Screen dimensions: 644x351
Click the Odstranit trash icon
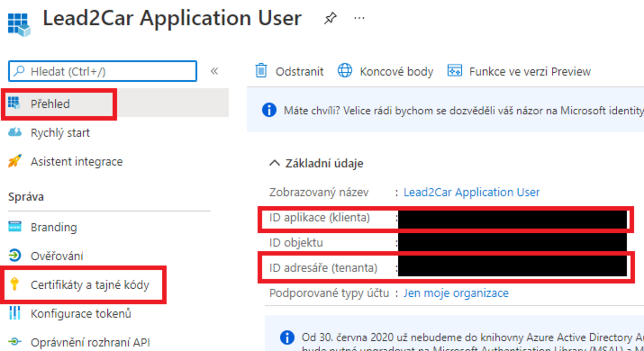click(x=261, y=71)
